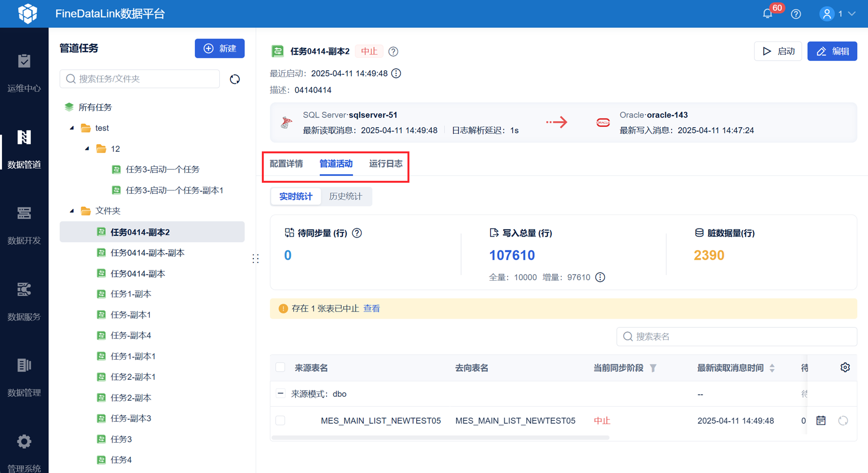Screen dimensions: 868x473
Task: Sort by 最新读取消息时间 column
Action: [x=772, y=368]
